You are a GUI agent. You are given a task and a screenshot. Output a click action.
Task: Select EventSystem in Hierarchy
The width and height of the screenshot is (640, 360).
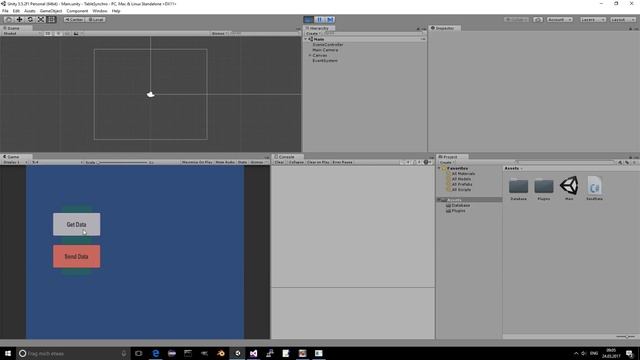point(325,60)
